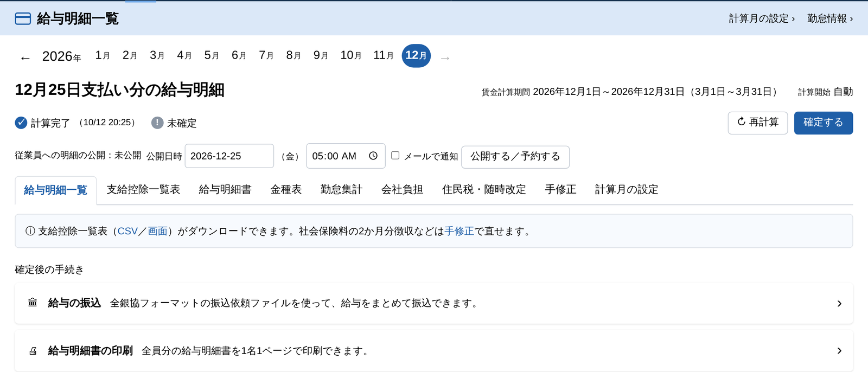Click the 計算開始 自動 text

pos(825,92)
